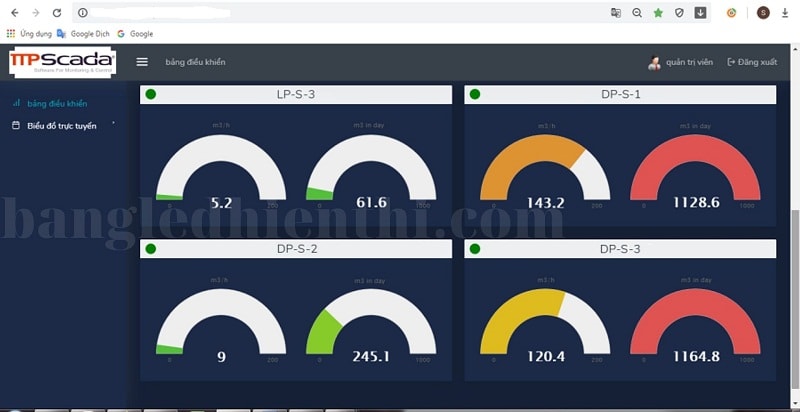The image size is (800, 412).
Task: Click the Google Translate icon in address bar
Action: (616, 13)
